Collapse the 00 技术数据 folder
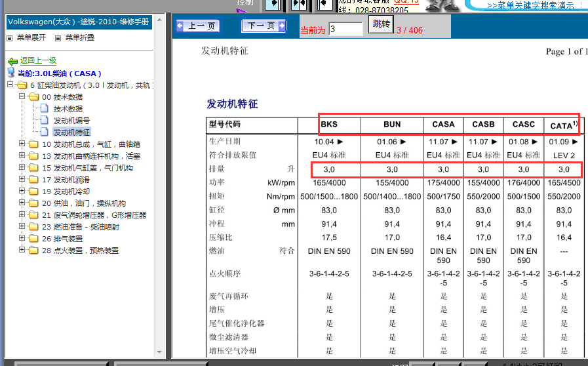588x366 pixels. [22, 96]
